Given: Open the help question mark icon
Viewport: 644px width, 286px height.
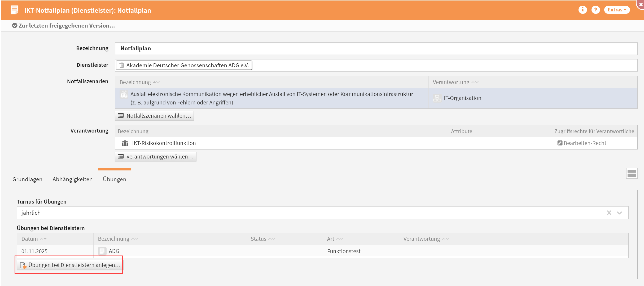Looking at the screenshot, I should click(x=595, y=10).
